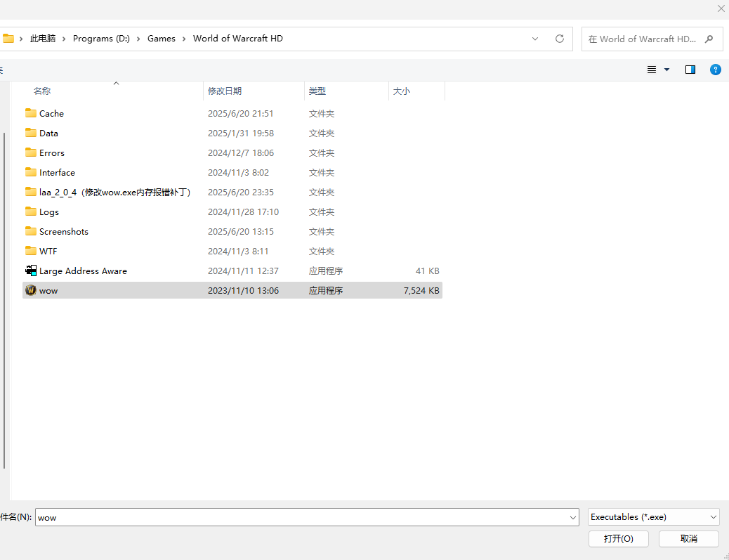Click World of Warcraft HD breadcrumb

pos(238,39)
